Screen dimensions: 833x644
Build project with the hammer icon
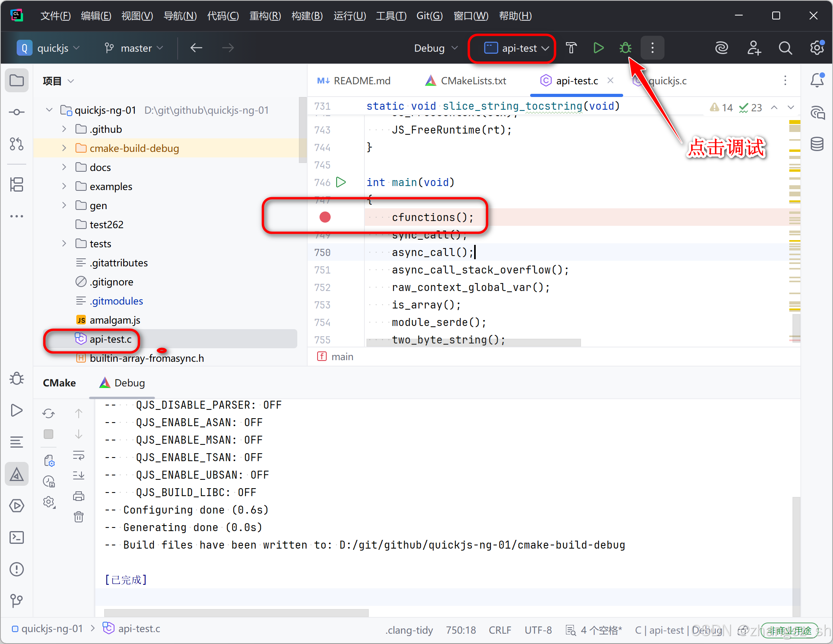[571, 48]
